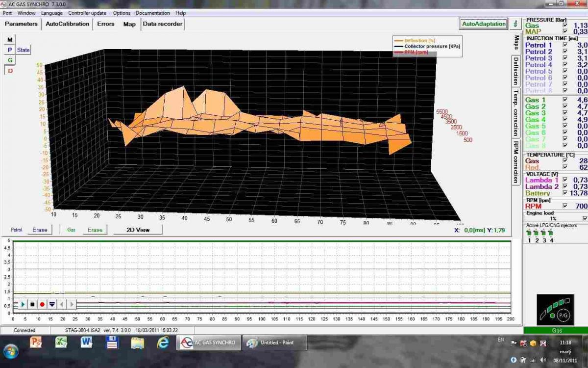
Task: Open Windows Explorer folder in taskbar
Action: point(138,342)
